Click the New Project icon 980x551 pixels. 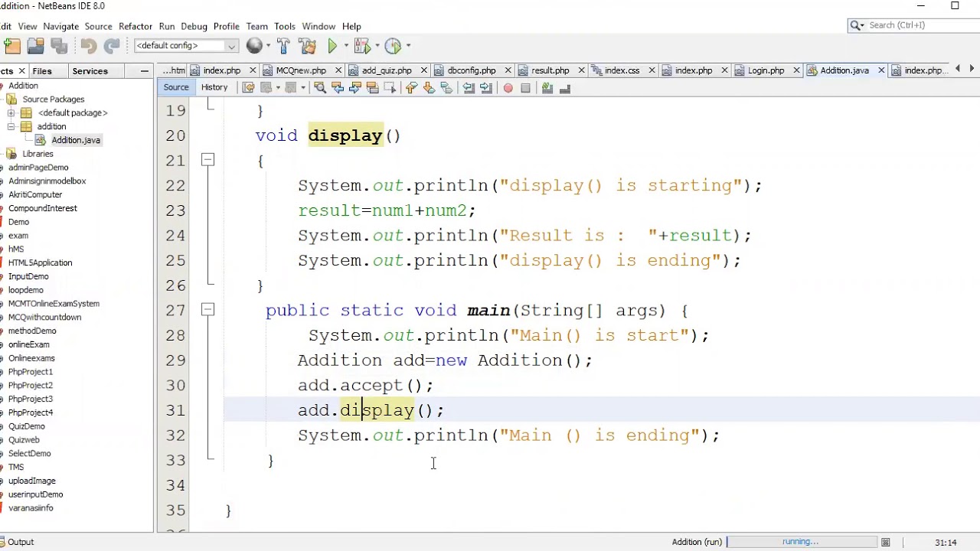[x=12, y=46]
